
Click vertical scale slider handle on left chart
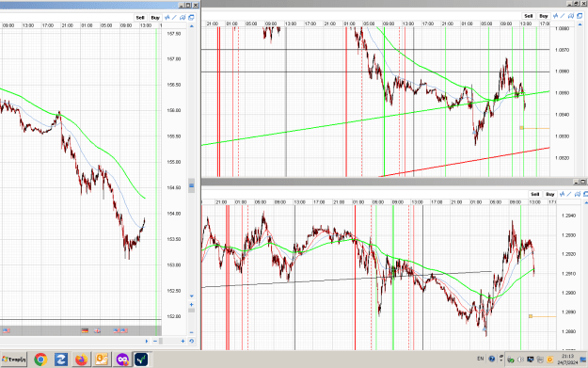coord(191,311)
